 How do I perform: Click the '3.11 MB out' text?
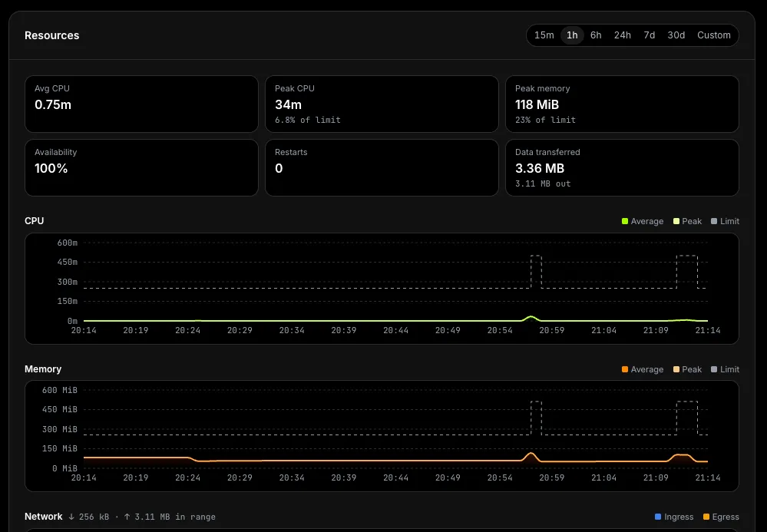[543, 183]
